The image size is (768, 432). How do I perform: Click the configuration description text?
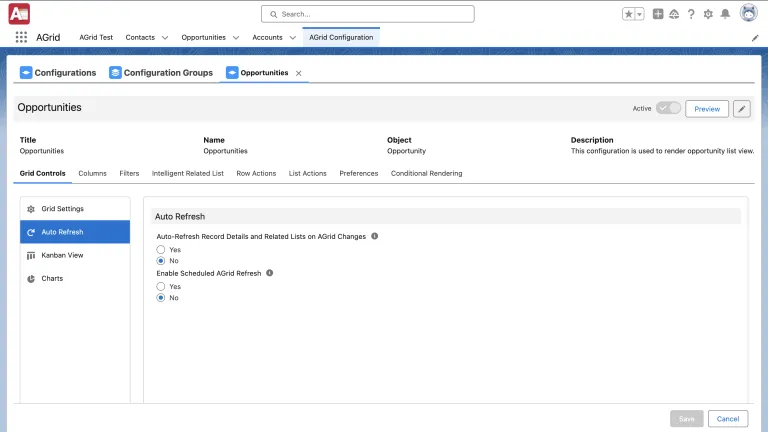[662, 151]
